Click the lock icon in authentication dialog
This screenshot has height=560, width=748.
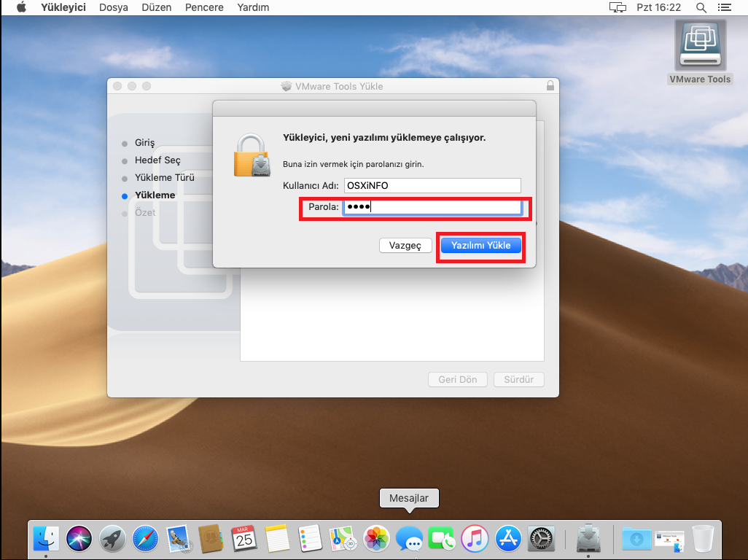[252, 155]
